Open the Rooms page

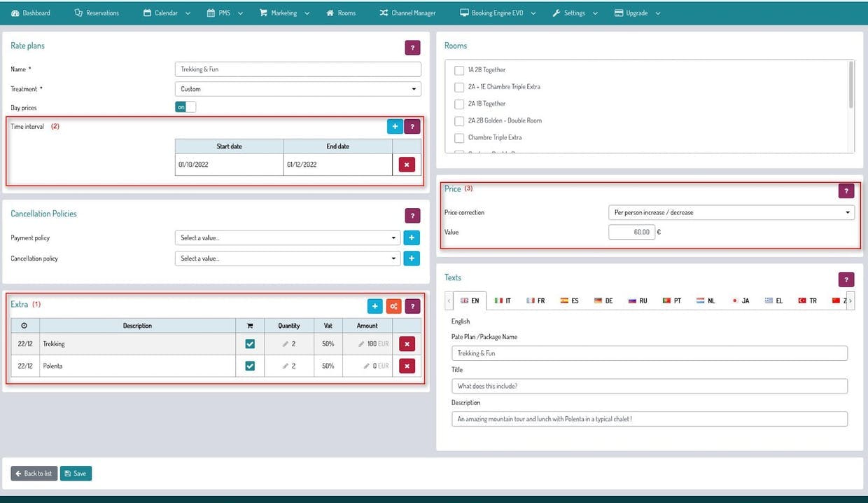coord(341,13)
